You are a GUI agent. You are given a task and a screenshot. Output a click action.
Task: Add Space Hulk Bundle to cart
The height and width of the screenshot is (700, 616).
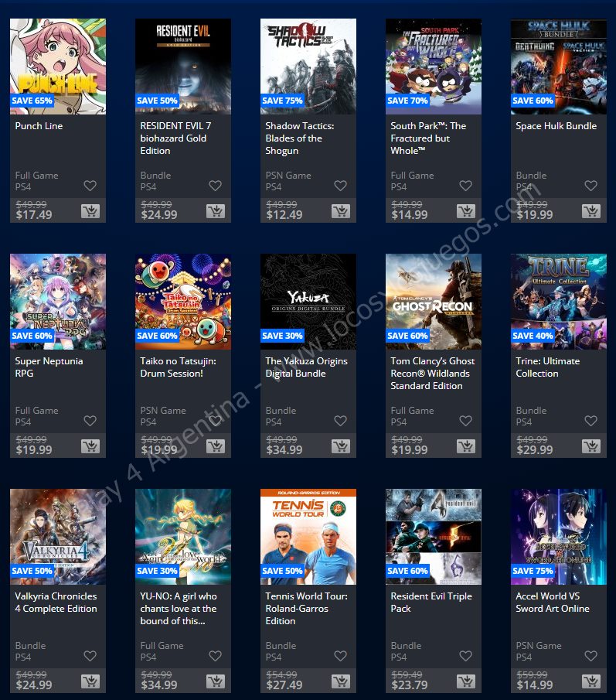tap(591, 210)
